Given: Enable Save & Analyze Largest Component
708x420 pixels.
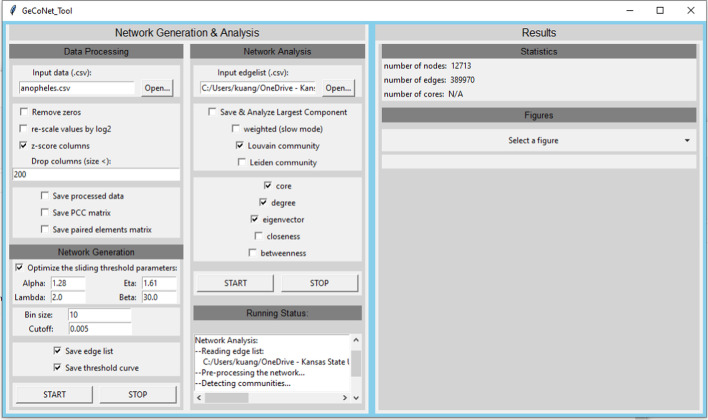Looking at the screenshot, I should point(212,112).
